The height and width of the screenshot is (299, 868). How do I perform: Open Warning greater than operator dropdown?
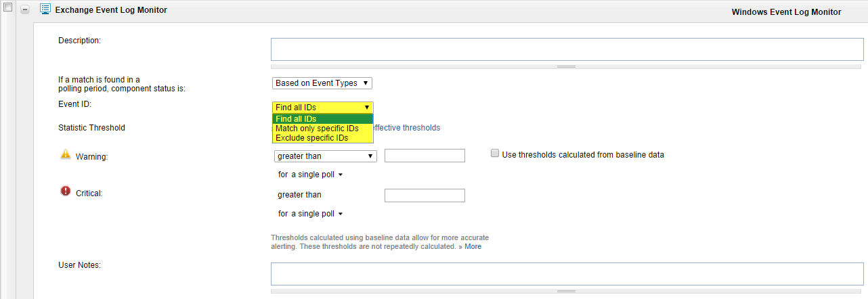point(325,156)
